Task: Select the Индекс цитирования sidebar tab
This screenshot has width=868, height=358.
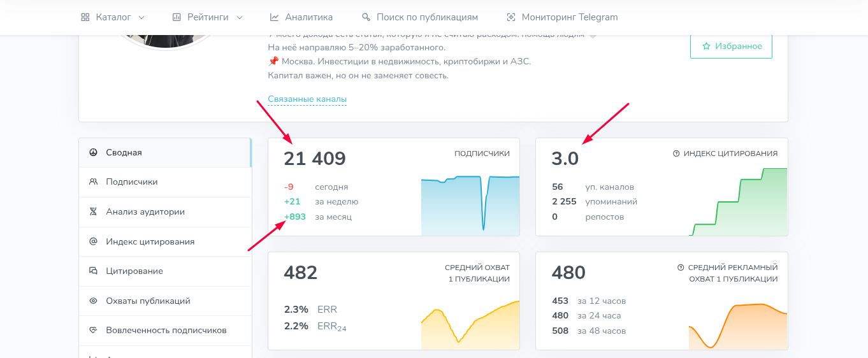Action: click(x=165, y=241)
